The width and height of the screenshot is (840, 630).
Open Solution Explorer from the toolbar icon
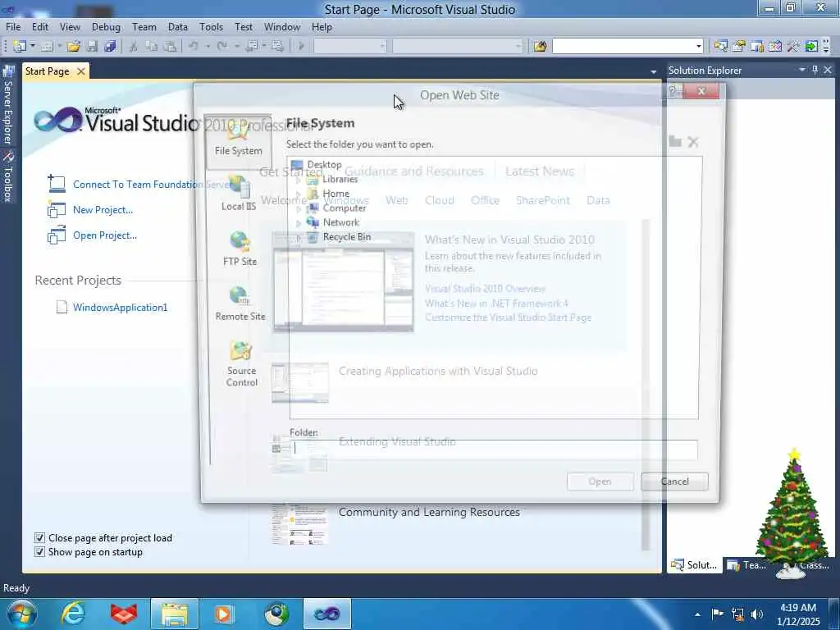coord(720,47)
